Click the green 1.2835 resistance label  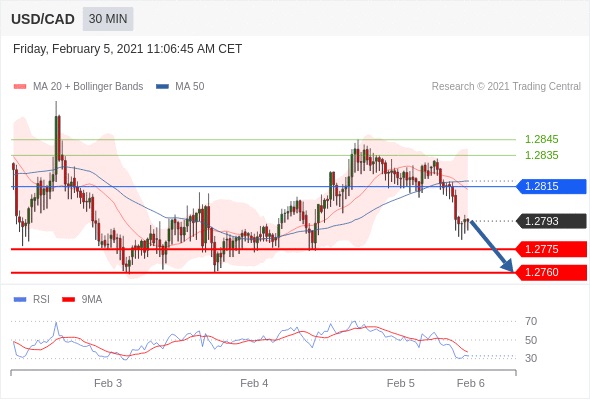point(541,155)
